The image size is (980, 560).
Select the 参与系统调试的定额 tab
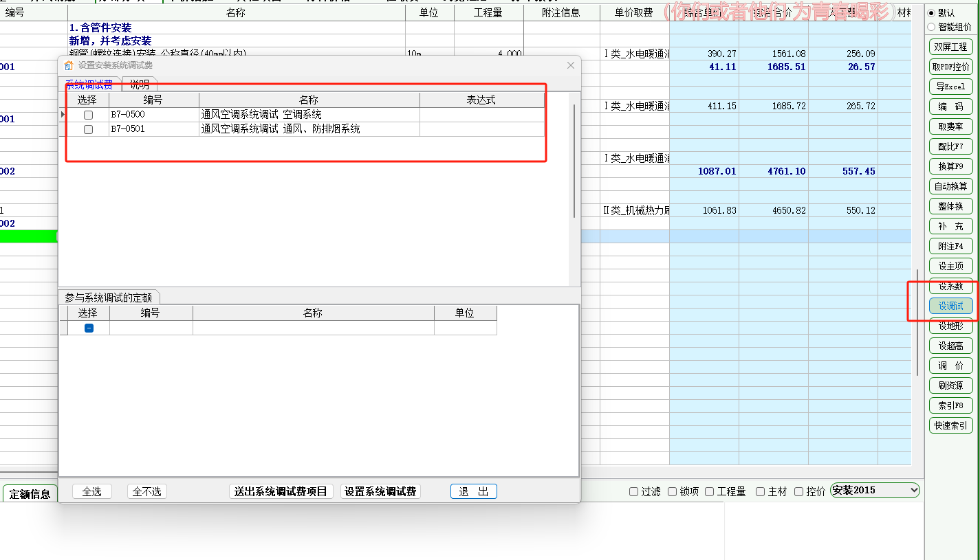point(109,298)
